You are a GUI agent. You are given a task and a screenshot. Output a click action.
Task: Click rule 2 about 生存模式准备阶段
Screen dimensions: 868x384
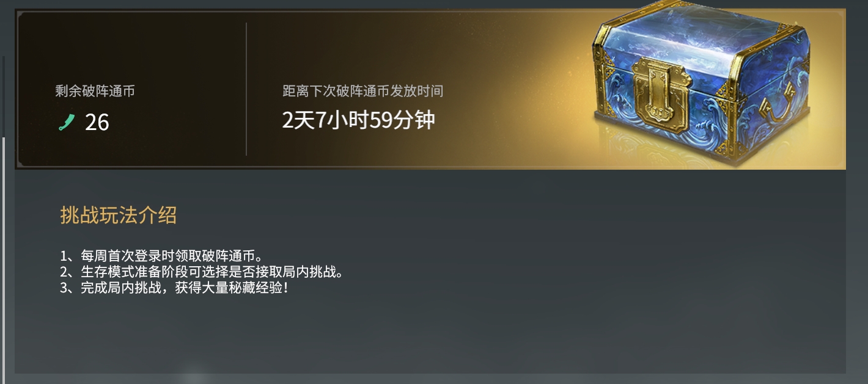[202, 272]
